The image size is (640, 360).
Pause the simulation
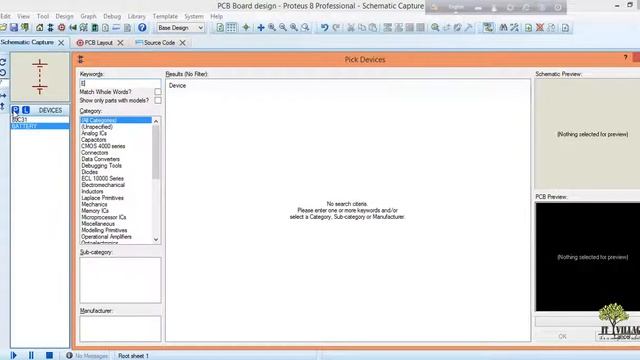pos(31,355)
